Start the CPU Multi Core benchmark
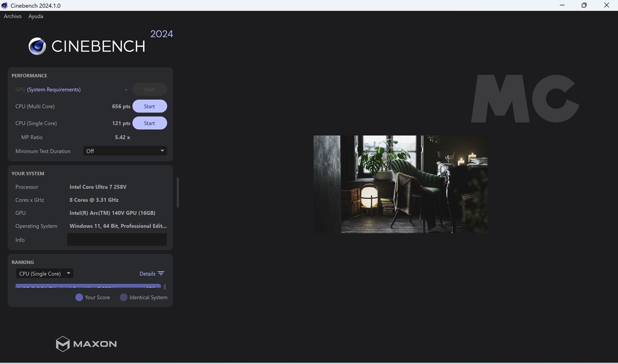The height and width of the screenshot is (364, 618). [x=149, y=106]
